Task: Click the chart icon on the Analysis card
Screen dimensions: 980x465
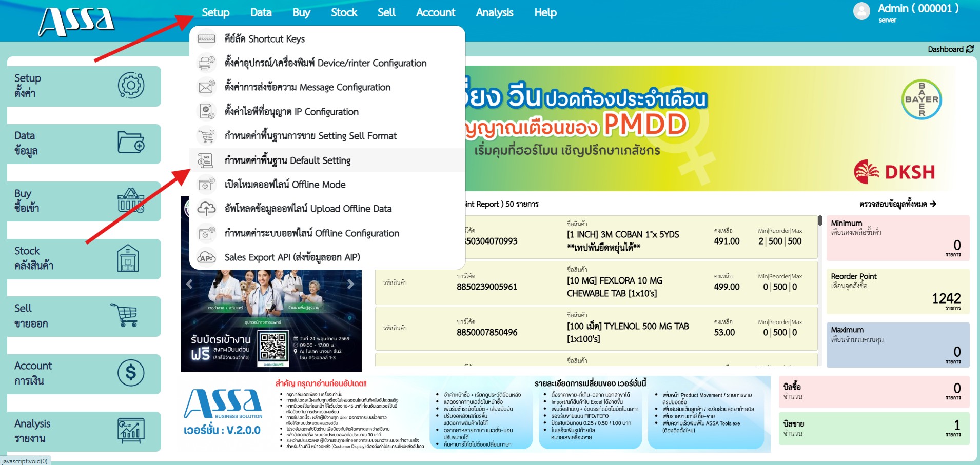Action: (x=131, y=431)
